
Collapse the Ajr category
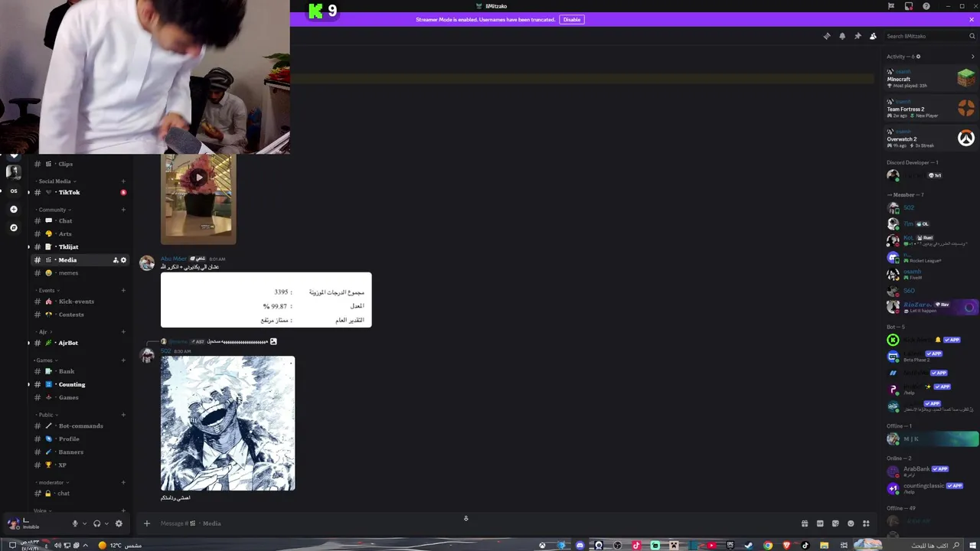[x=44, y=332]
